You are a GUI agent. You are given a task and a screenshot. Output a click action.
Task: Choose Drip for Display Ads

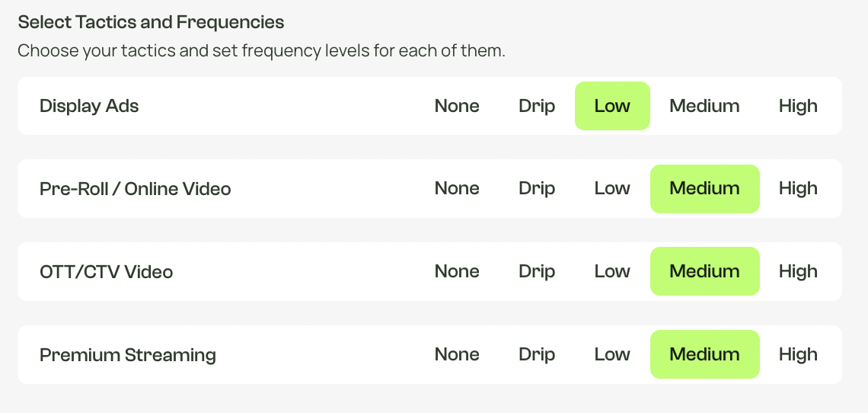click(537, 106)
